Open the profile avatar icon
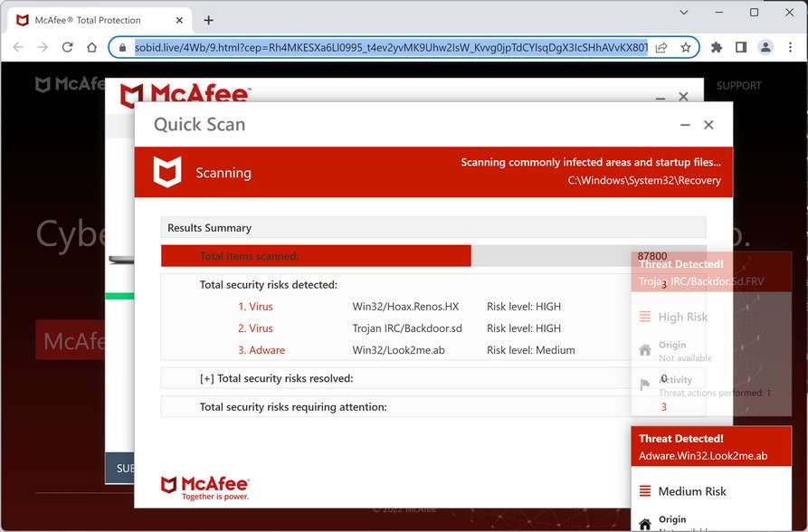808x532 pixels. coord(765,47)
